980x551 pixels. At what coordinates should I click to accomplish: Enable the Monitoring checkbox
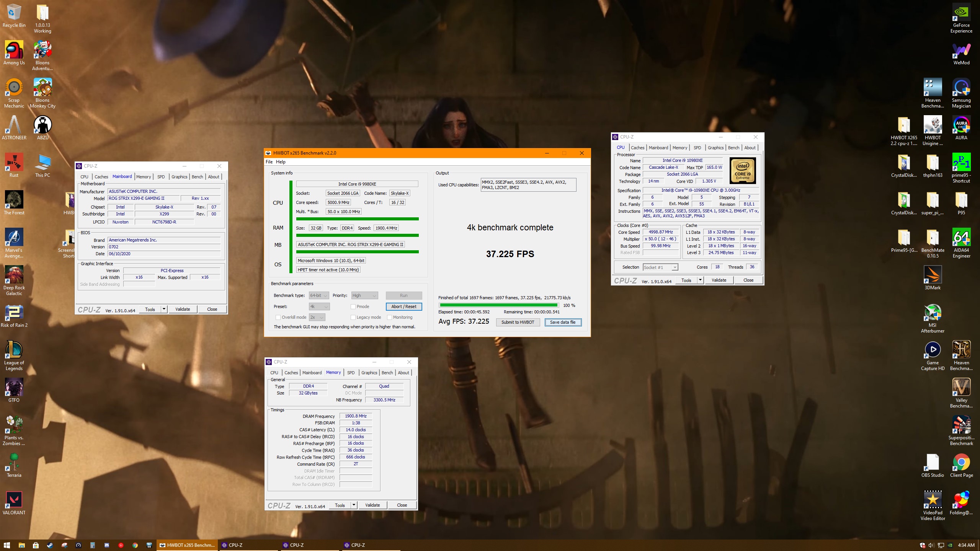click(389, 317)
